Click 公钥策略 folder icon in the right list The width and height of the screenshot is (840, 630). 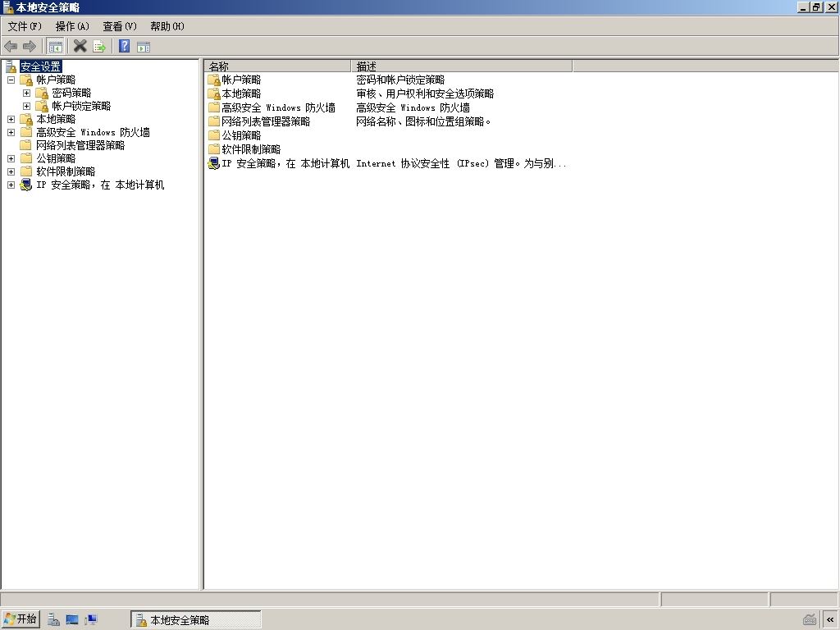(214, 135)
